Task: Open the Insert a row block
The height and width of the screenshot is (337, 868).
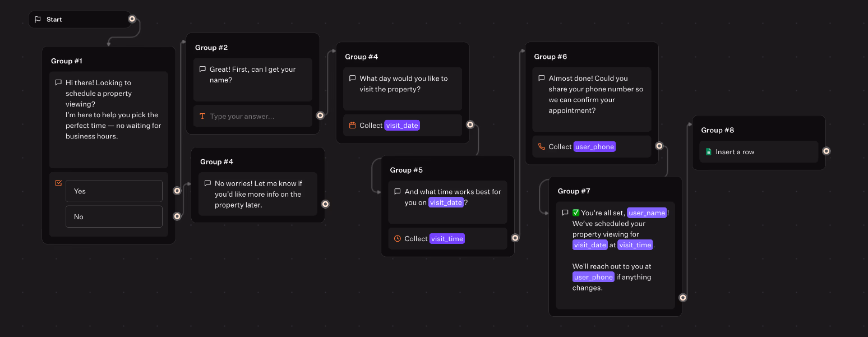Action: click(x=758, y=152)
